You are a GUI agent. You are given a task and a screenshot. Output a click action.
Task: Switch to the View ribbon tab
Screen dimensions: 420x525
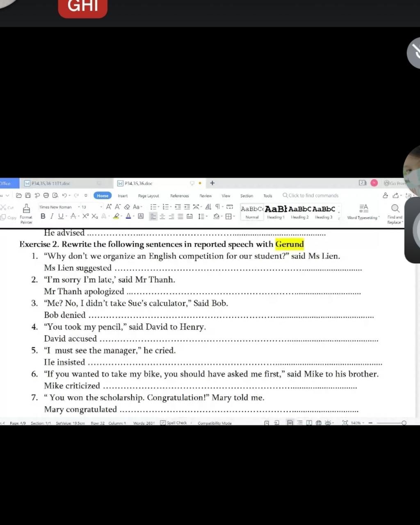226,196
